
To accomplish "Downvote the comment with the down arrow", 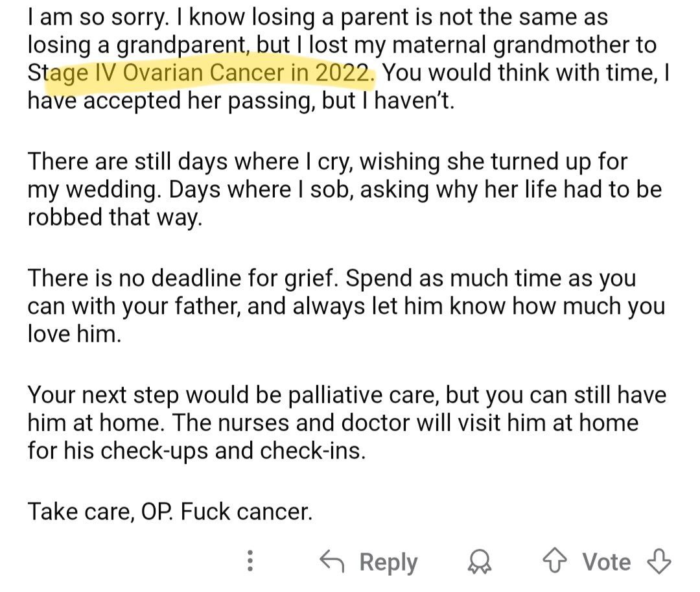I will (659, 561).
